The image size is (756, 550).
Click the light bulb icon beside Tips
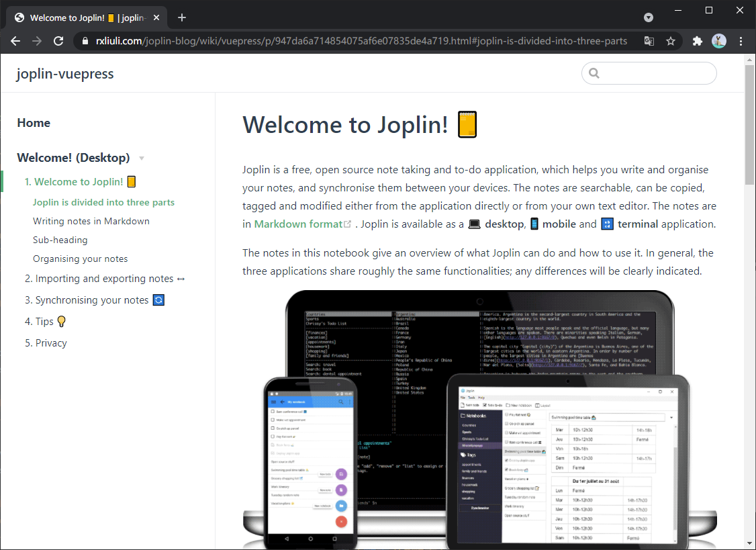coord(61,321)
